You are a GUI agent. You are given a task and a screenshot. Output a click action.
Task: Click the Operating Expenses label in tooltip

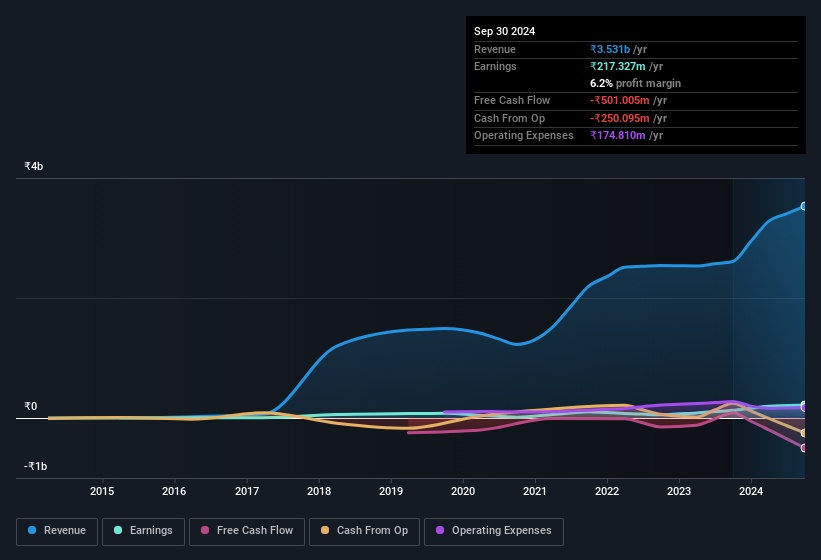[x=524, y=136]
